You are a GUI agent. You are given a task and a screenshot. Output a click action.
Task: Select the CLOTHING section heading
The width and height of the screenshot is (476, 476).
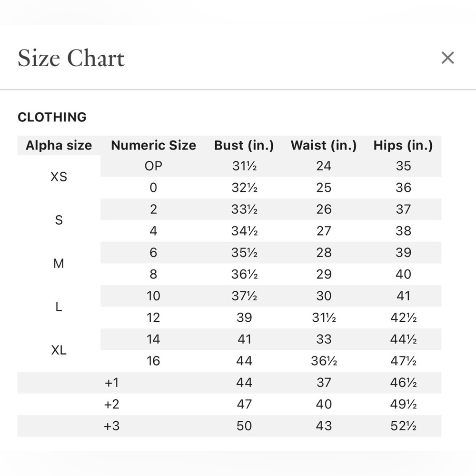click(x=52, y=117)
